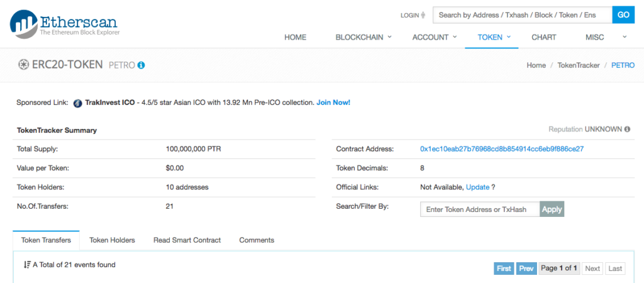Image resolution: width=644 pixels, height=283 pixels.
Task: Click the sort icon beside events total
Action: click(x=27, y=265)
